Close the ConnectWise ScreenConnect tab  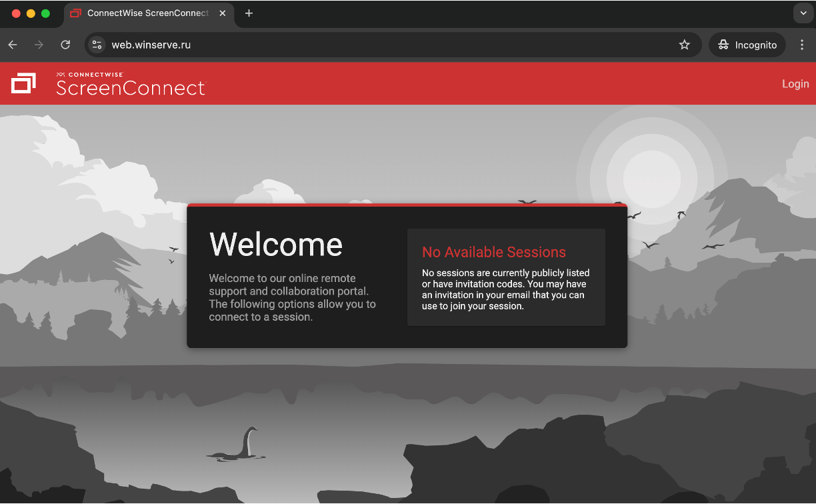[x=222, y=13]
